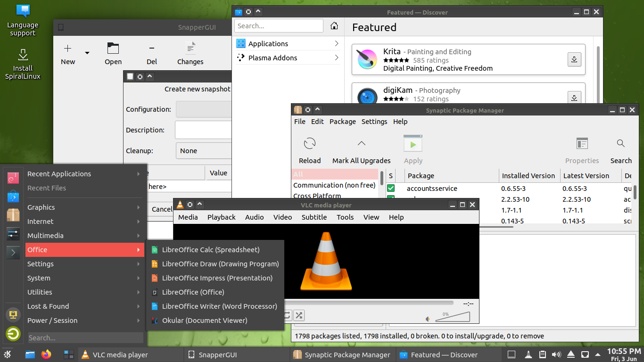Click the Open folder icon in SnapperGUI

(x=113, y=48)
